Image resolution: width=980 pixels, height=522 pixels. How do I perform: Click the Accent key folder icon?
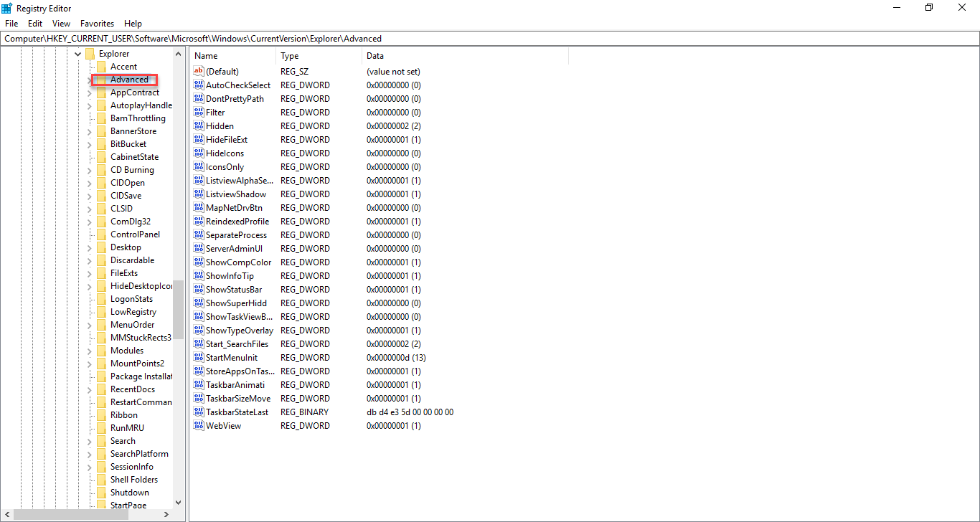(101, 67)
